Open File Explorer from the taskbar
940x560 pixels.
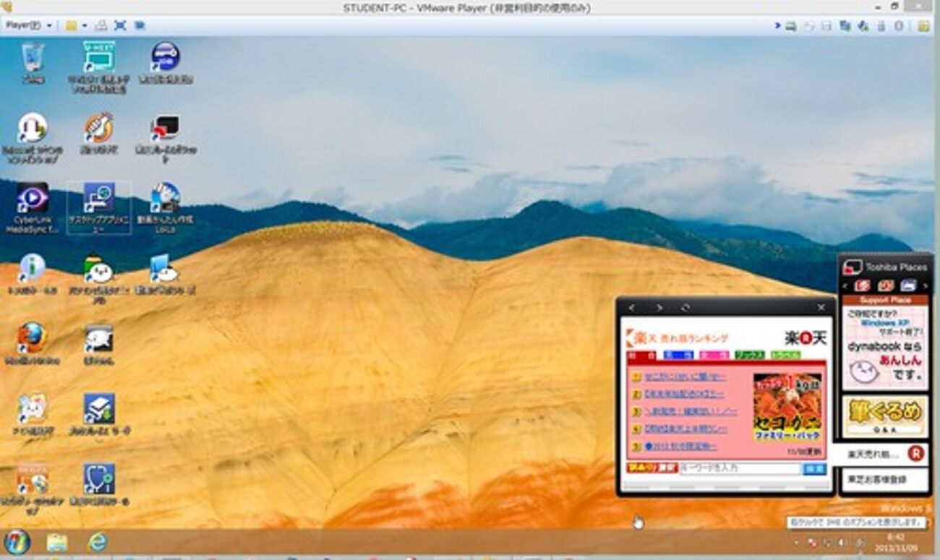[56, 542]
